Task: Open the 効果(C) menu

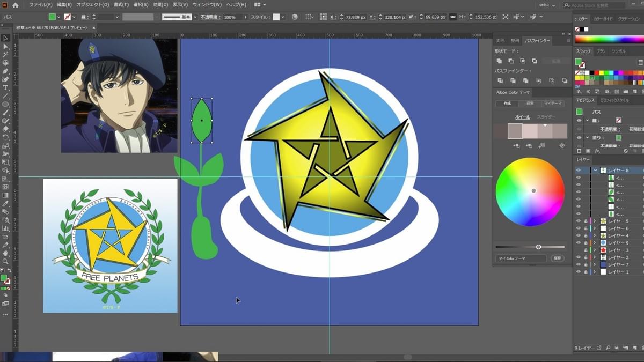Action: pyautogui.click(x=160, y=5)
